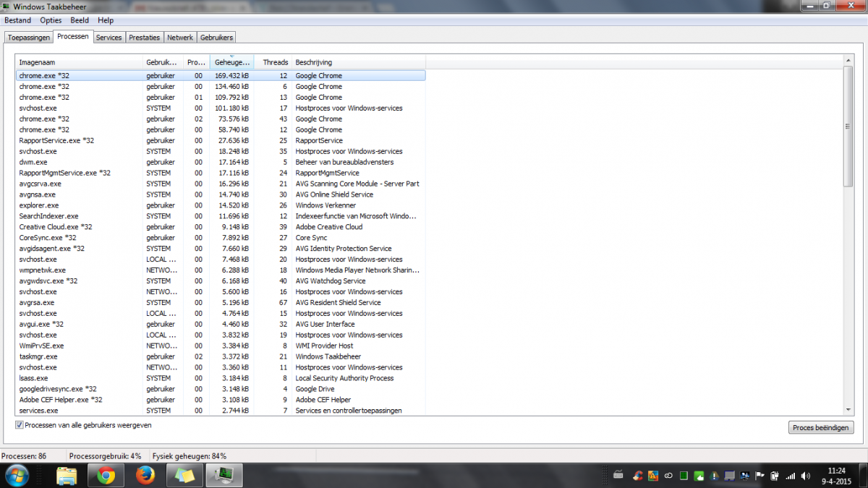Sort by Processor column header
The height and width of the screenshot is (488, 868).
[196, 62]
